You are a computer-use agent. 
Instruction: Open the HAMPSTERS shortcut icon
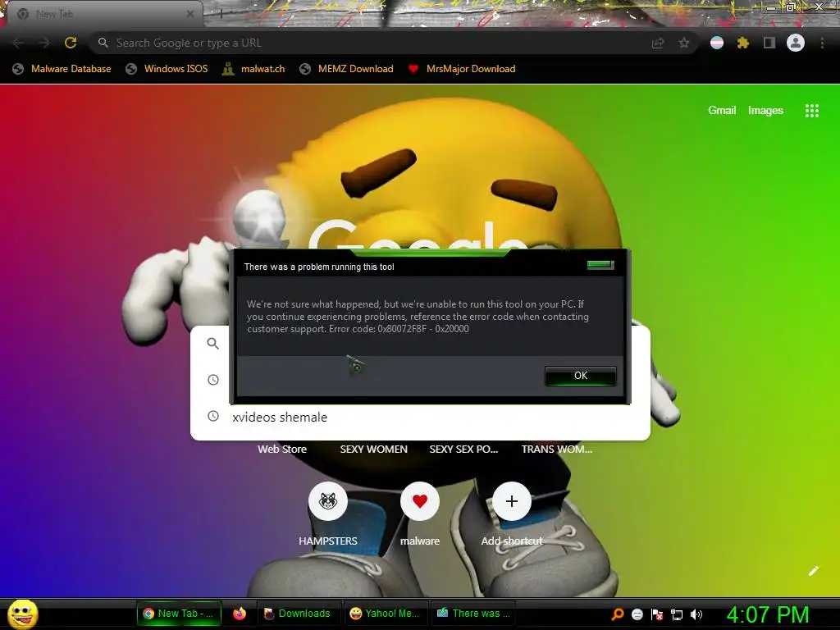tap(328, 501)
